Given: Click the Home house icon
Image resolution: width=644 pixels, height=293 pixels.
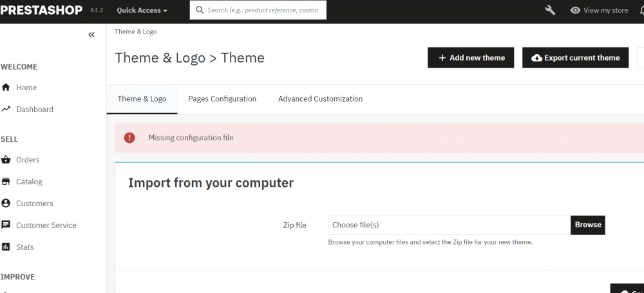Looking at the screenshot, I should pos(6,87).
